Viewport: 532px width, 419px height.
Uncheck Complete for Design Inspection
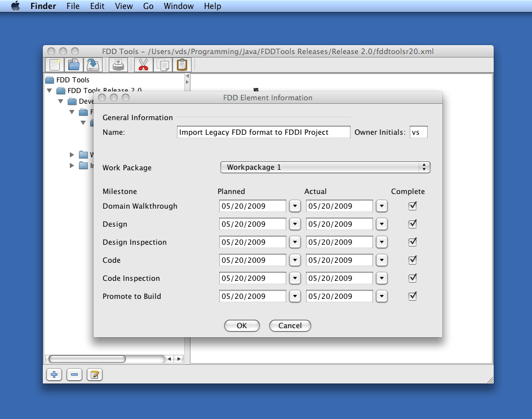tap(413, 242)
